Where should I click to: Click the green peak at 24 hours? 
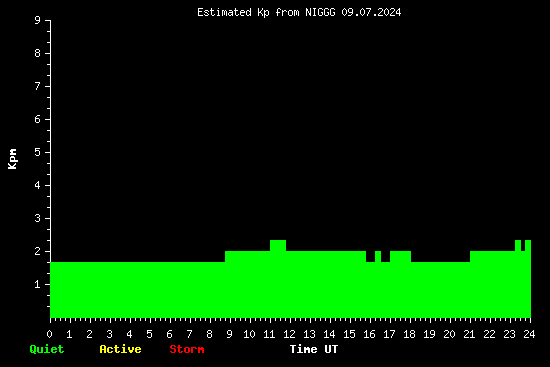pyautogui.click(x=528, y=246)
